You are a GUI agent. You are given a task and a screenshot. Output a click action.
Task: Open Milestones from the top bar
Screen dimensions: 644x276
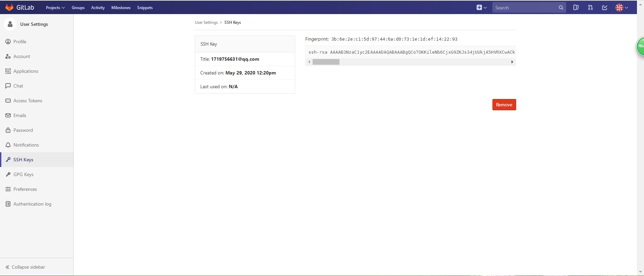click(x=121, y=8)
